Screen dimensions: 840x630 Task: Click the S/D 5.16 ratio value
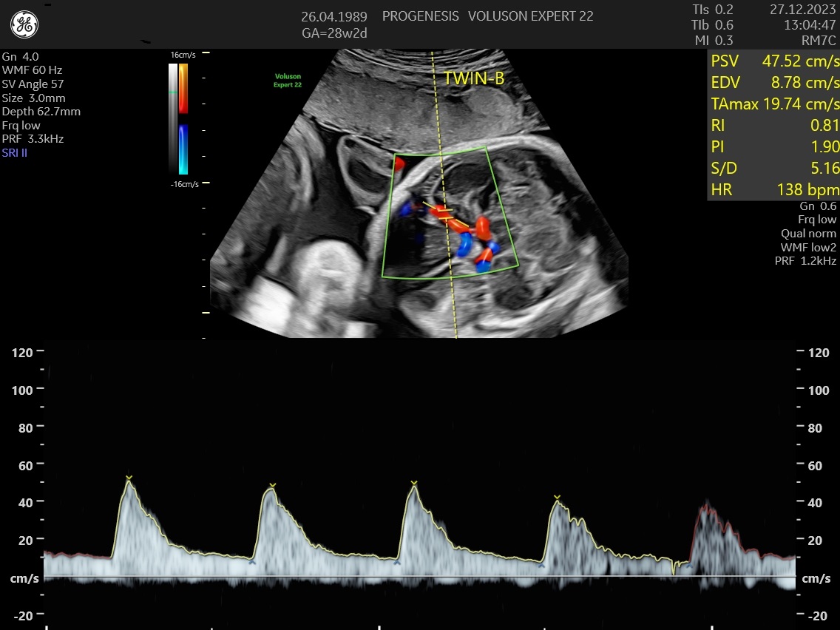coord(774,168)
